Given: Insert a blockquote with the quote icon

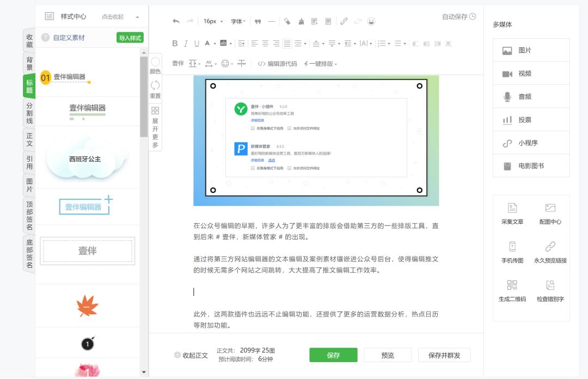Looking at the screenshot, I should [258, 21].
